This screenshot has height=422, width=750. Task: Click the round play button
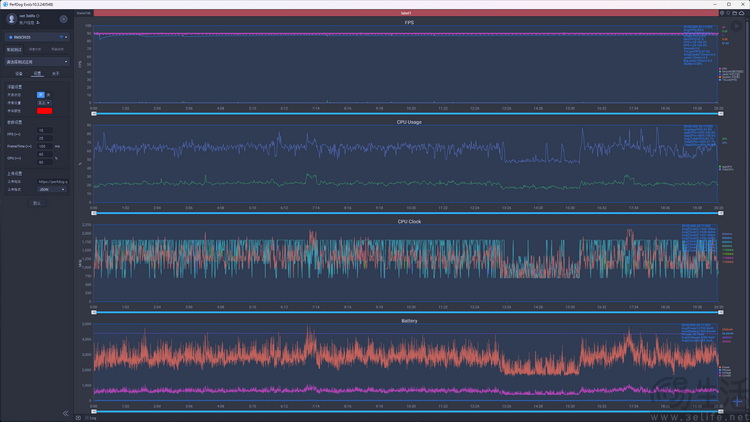coord(737,26)
